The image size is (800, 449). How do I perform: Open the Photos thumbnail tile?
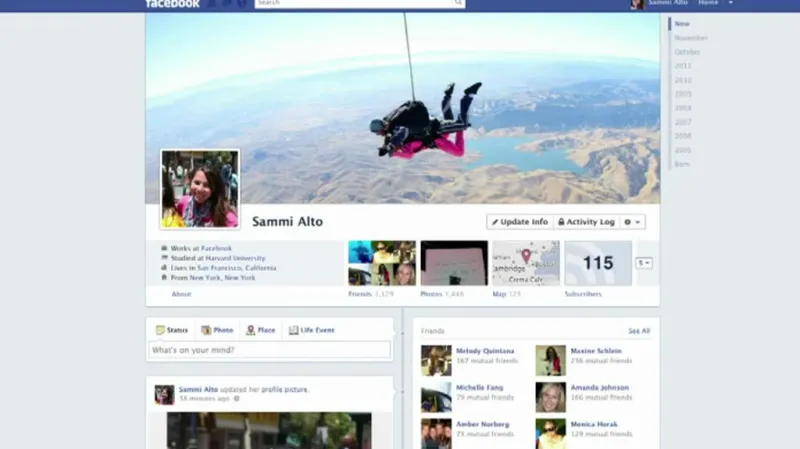(x=454, y=263)
